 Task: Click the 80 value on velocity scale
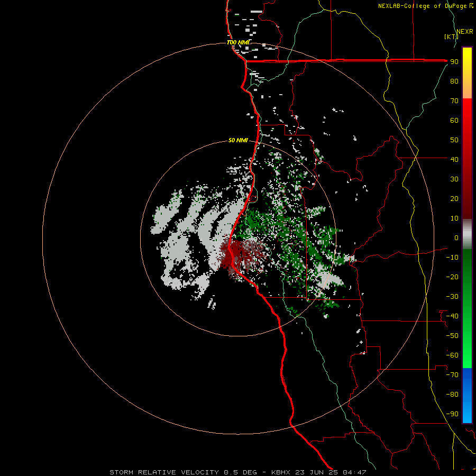click(x=454, y=81)
